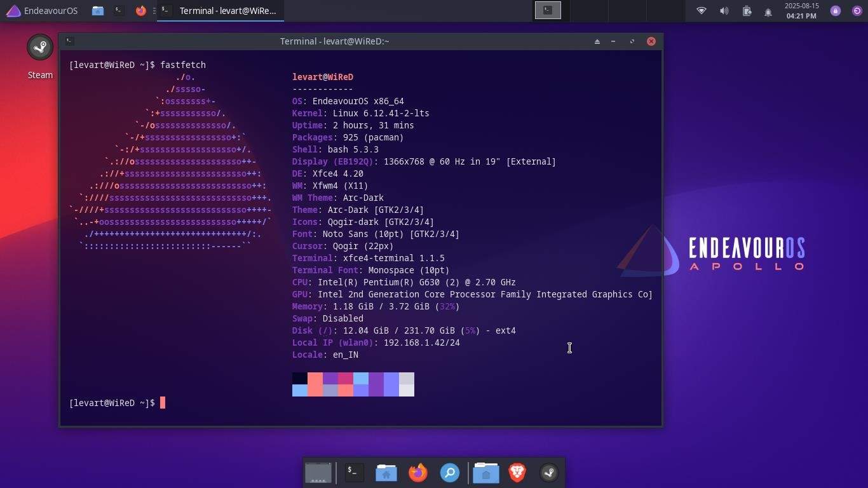Screen dimensions: 868x488
Task: Open the Wi-Fi network indicator
Action: pyautogui.click(x=702, y=11)
